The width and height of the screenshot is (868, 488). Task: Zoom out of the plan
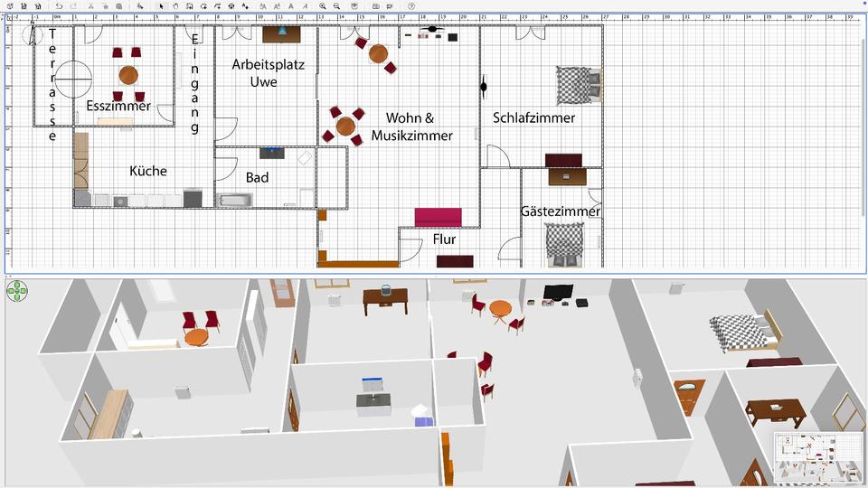[x=336, y=6]
